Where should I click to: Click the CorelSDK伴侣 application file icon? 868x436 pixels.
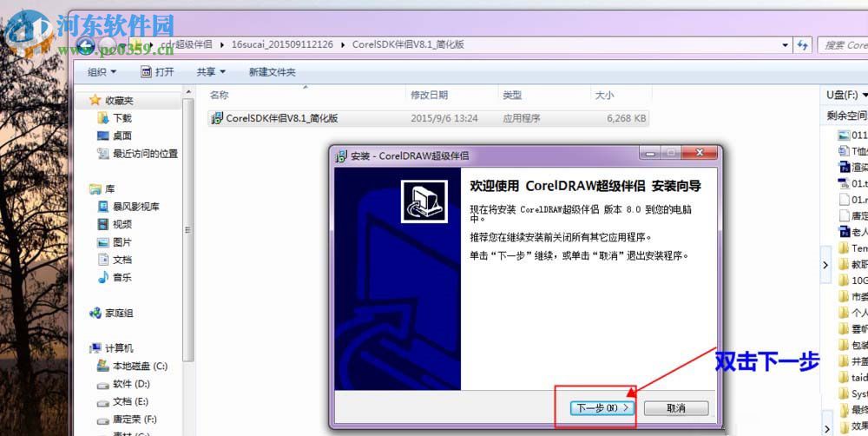(217, 118)
